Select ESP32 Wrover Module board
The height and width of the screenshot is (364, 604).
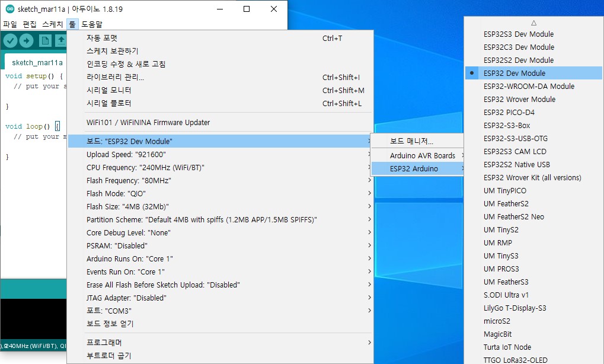533,100
